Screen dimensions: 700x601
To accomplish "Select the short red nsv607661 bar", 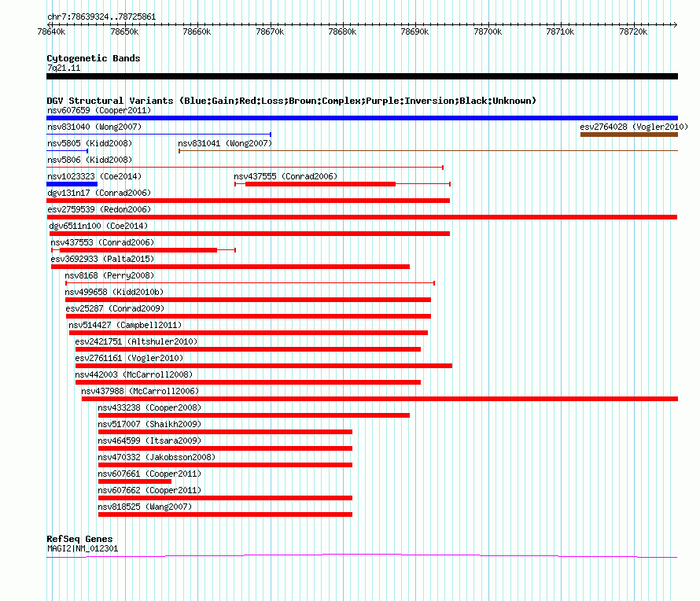I will click(134, 481).
